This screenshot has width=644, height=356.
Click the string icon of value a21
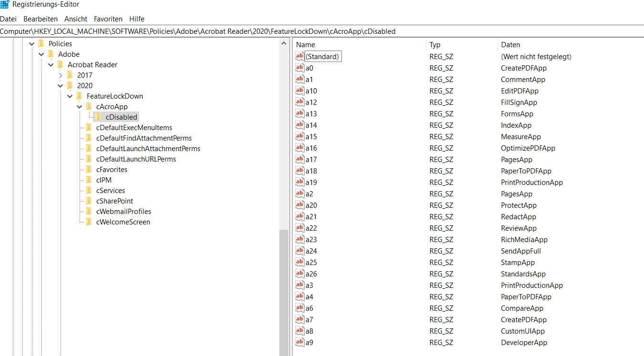(299, 216)
